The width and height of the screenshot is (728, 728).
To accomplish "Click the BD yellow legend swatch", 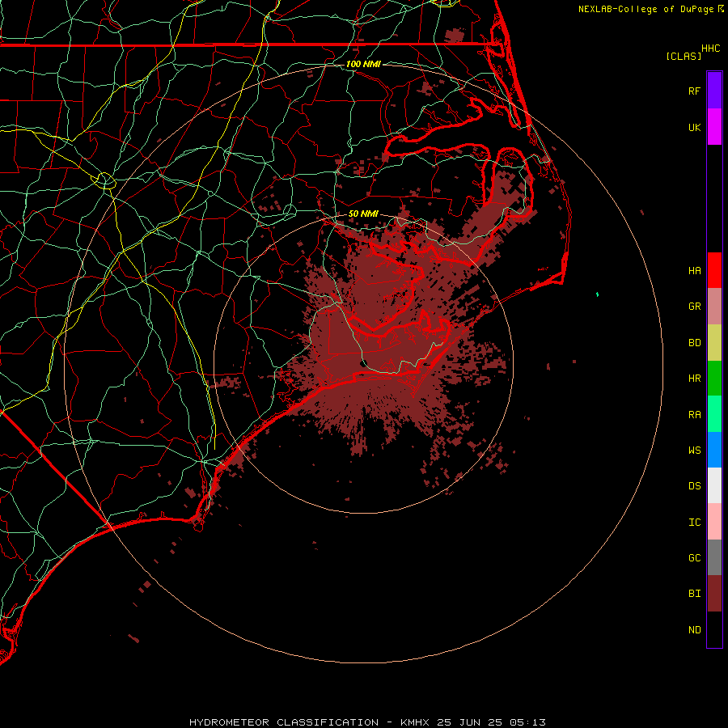I will coord(714,342).
